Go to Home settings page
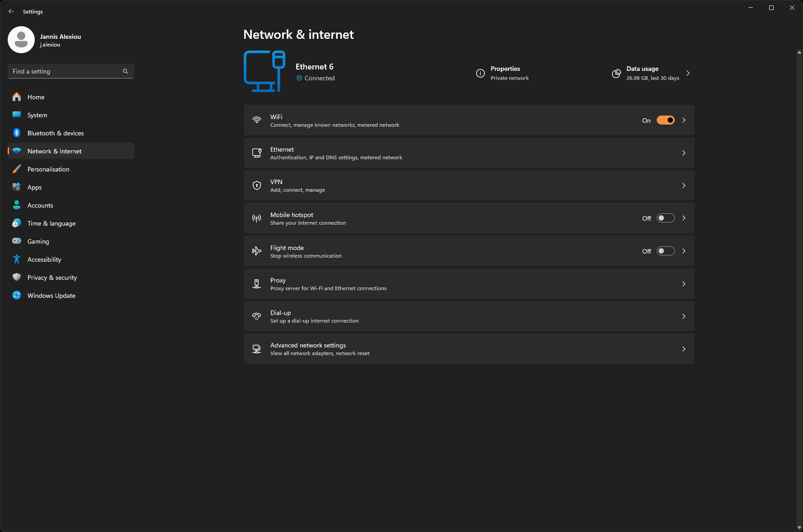Image resolution: width=803 pixels, height=532 pixels. coord(71,97)
